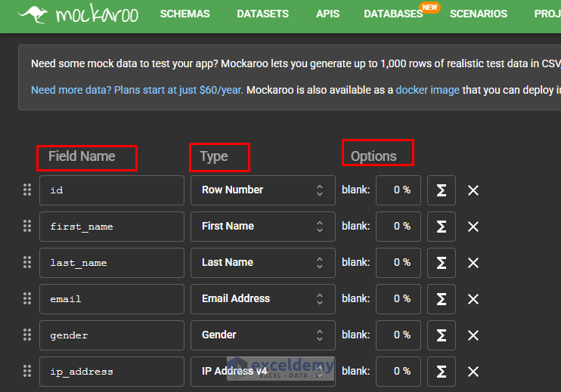This screenshot has height=392, width=561.
Task: Grab the drag handle for the email row
Action: pos(27,298)
